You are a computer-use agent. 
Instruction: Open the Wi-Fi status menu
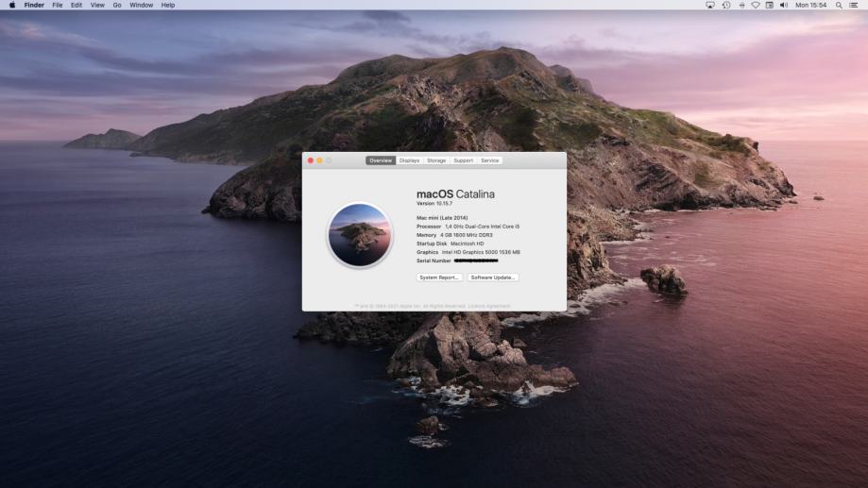click(x=755, y=5)
